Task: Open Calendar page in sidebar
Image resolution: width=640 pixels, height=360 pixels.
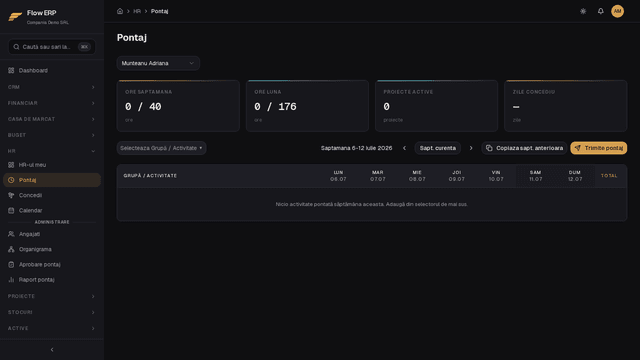Action: (x=52, y=211)
